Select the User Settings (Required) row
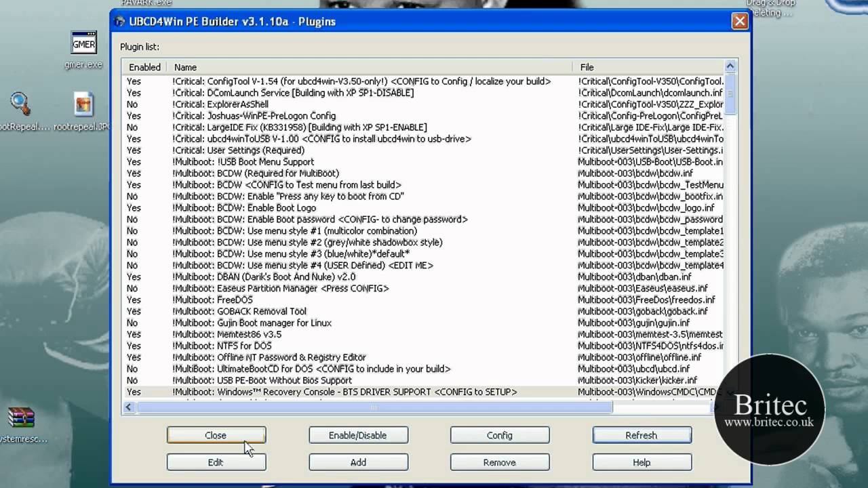Screen dimensions: 868x488 pos(423,150)
